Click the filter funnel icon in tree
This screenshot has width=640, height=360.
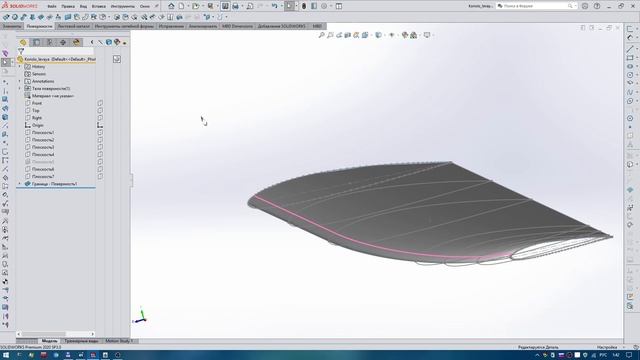[x=21, y=51]
